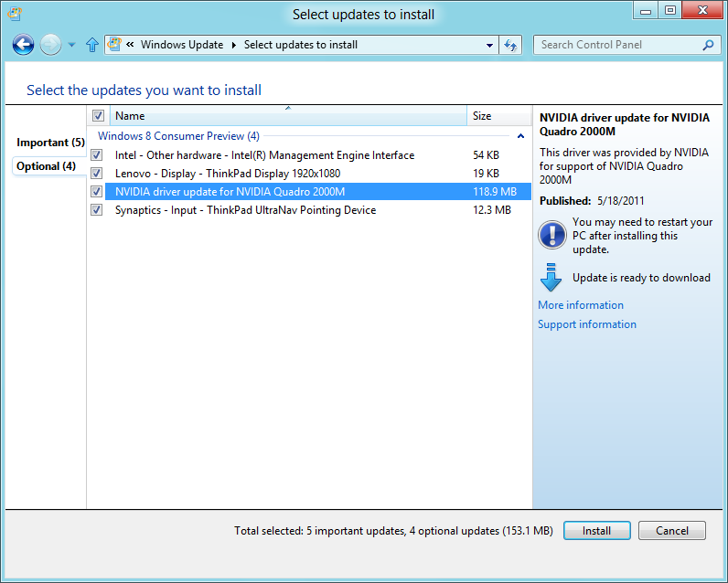Click the blue download arrow icon

pyautogui.click(x=551, y=278)
